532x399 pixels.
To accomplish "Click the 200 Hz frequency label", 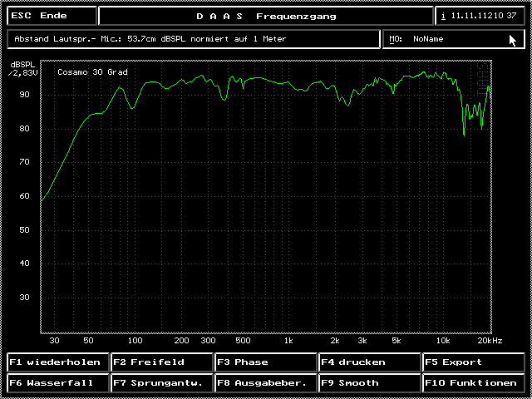I will 181,341.
